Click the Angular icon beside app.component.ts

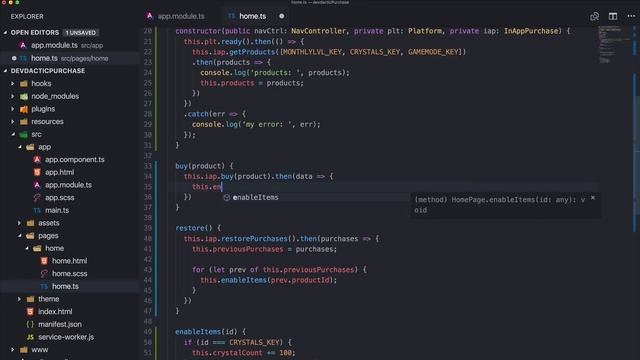pyautogui.click(x=37, y=160)
